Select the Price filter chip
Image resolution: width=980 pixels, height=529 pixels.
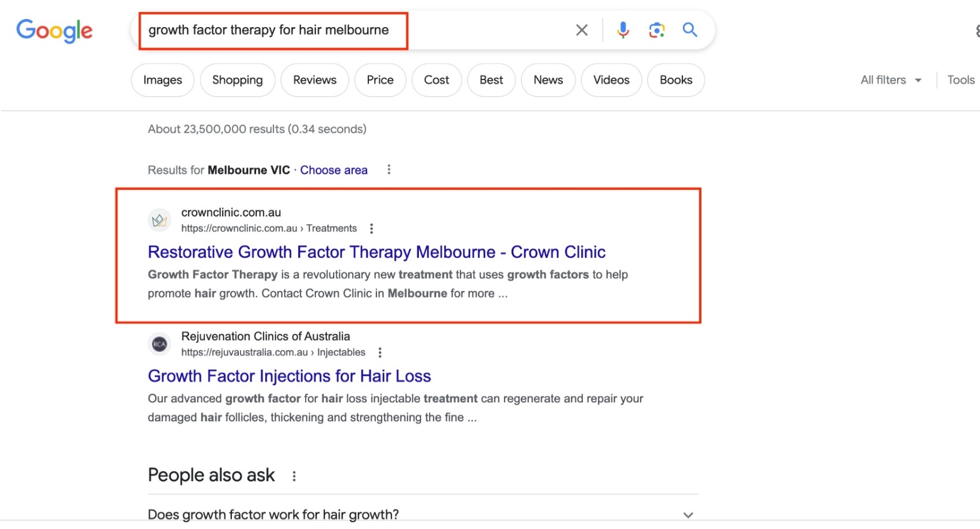380,80
